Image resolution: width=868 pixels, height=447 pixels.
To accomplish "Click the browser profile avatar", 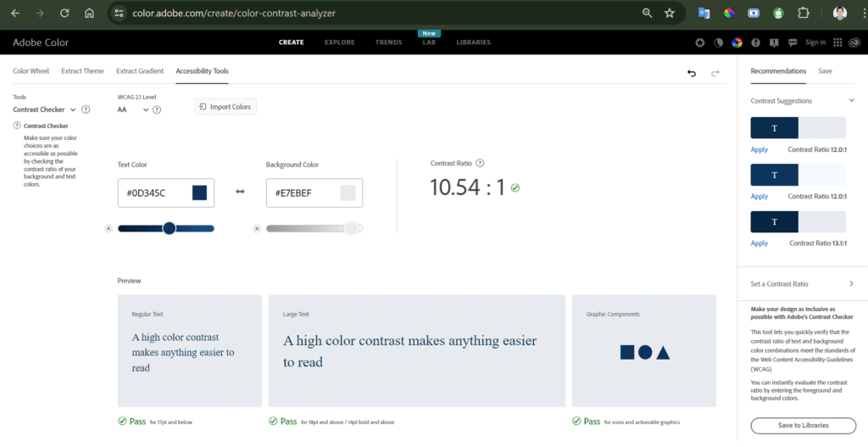I will (840, 14).
